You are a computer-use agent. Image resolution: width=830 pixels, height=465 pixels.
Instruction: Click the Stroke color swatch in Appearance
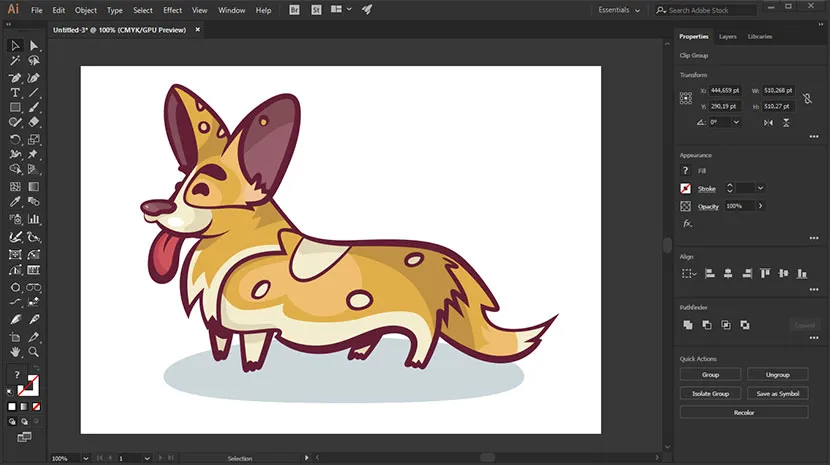(686, 188)
